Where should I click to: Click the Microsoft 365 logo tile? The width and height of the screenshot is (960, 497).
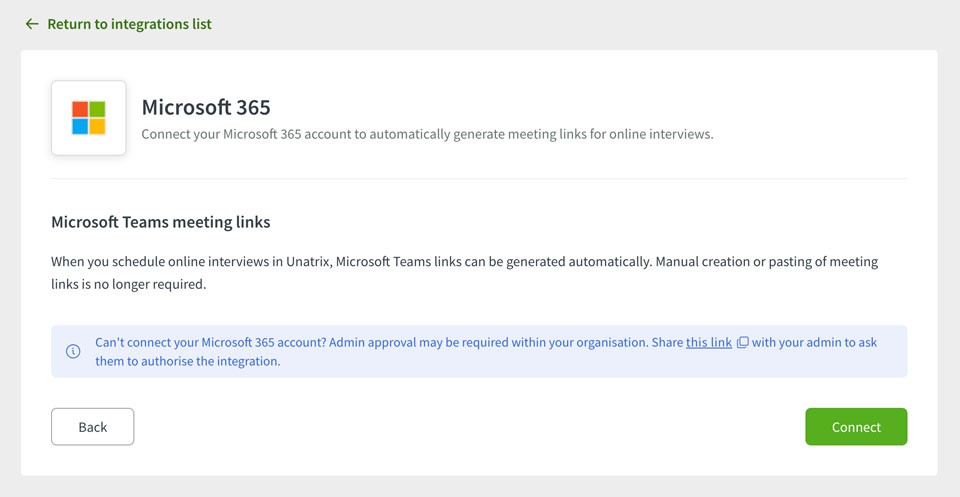click(89, 118)
